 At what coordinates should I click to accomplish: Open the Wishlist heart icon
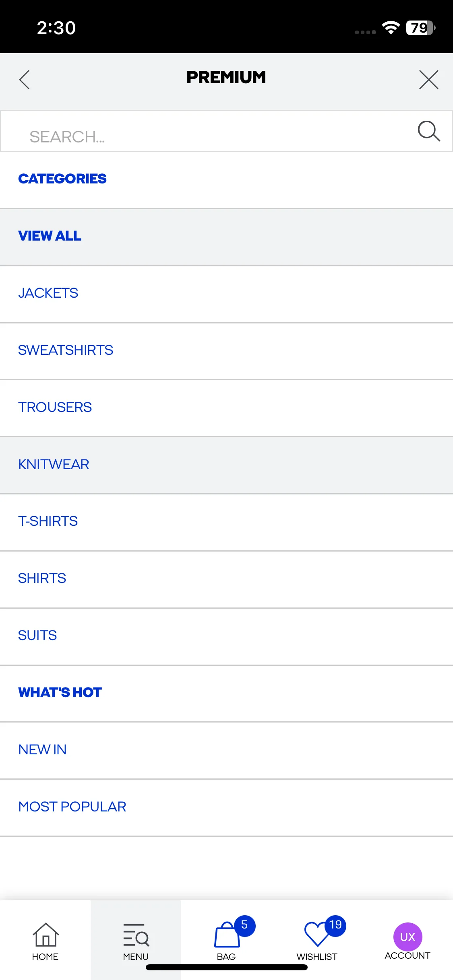pos(317,934)
